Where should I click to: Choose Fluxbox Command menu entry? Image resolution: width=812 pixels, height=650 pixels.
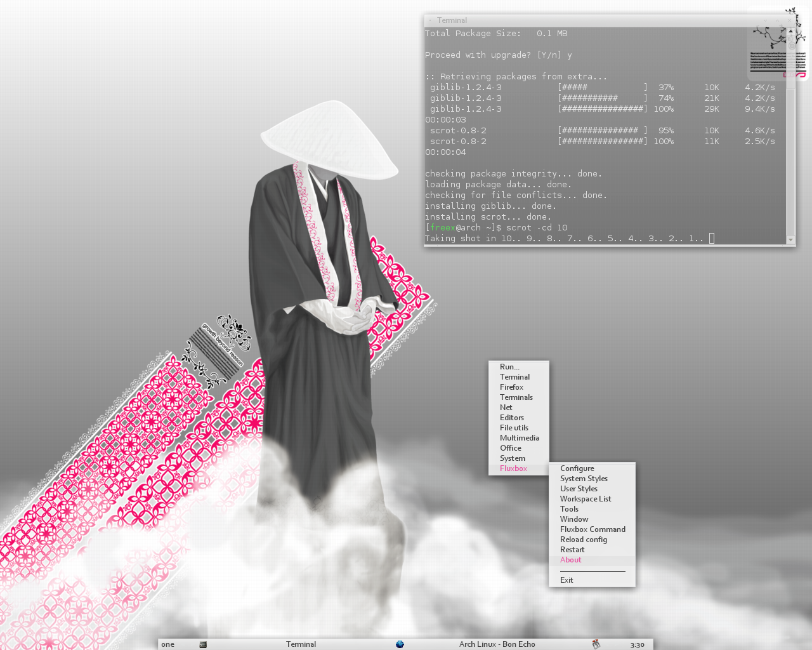(592, 529)
